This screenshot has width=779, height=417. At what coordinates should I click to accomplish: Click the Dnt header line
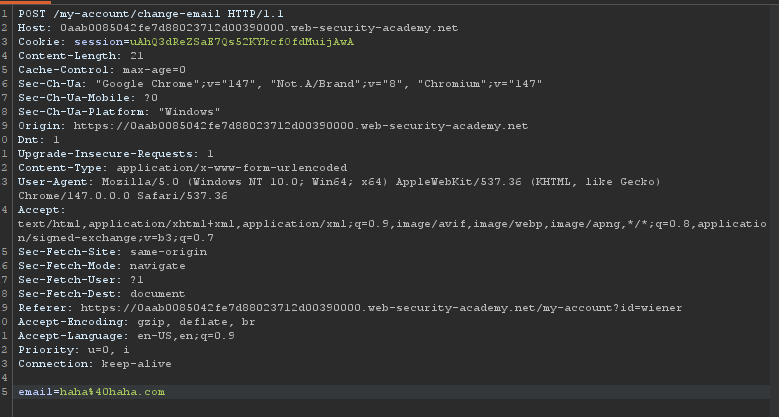(39, 140)
